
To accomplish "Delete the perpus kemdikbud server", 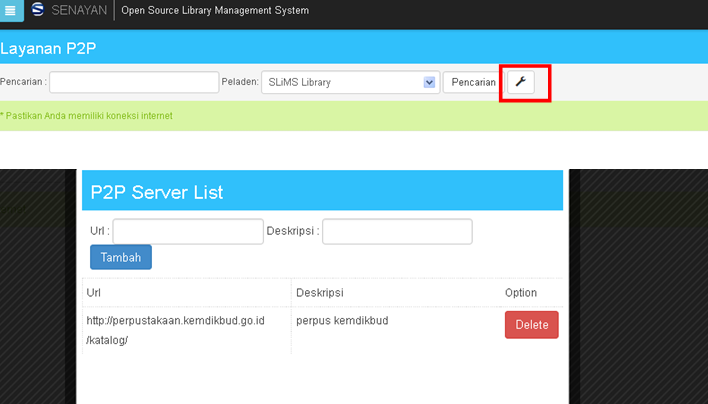I will click(531, 325).
